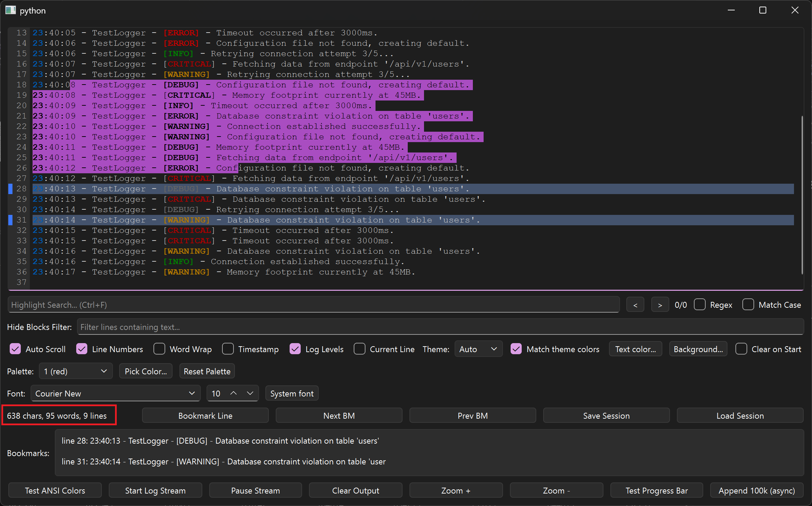Click the font size field showing 10
The width and height of the screenshot is (812, 506).
(x=217, y=393)
